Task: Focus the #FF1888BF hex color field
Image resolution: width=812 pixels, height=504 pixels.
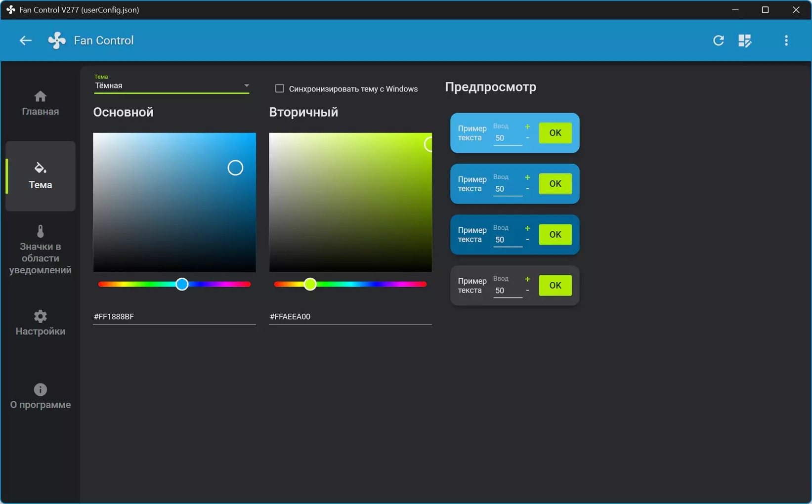Action: 174,317
